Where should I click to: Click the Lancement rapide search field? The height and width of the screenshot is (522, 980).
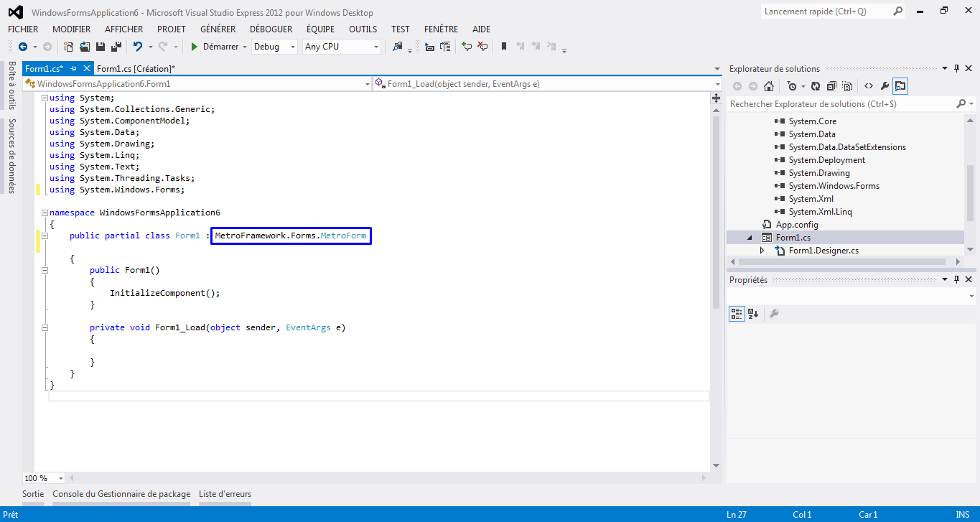826,11
